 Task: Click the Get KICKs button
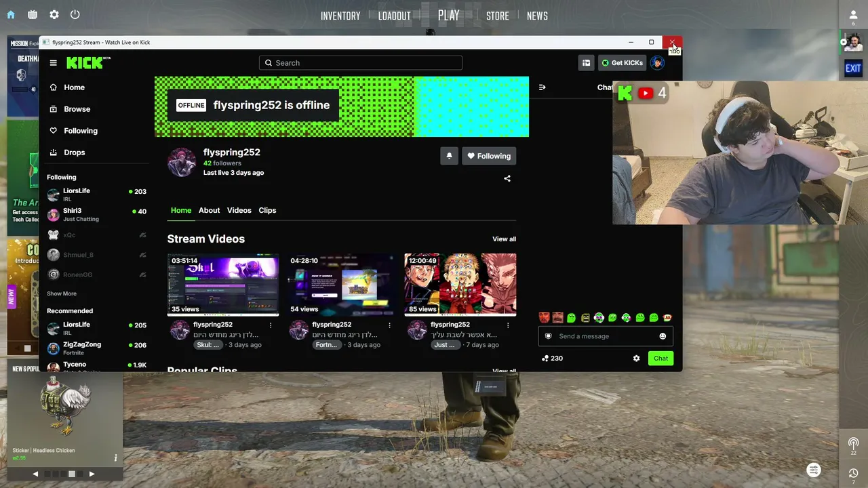(x=622, y=63)
